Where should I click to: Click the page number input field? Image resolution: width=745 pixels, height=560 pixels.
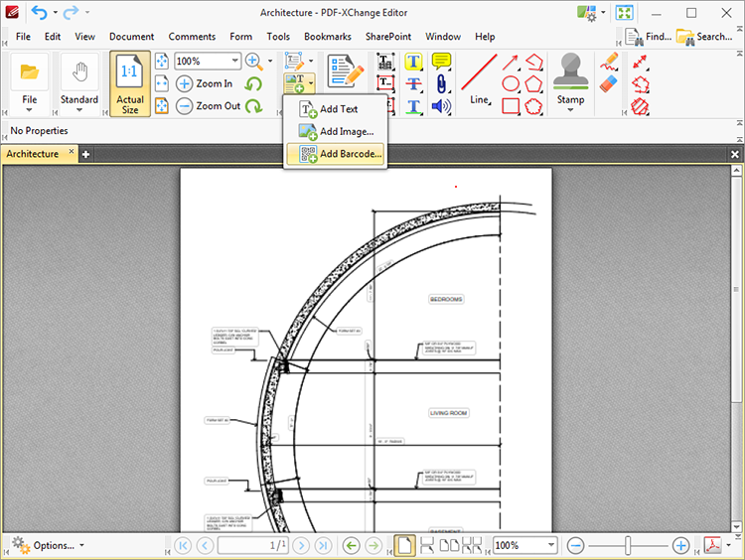point(251,545)
